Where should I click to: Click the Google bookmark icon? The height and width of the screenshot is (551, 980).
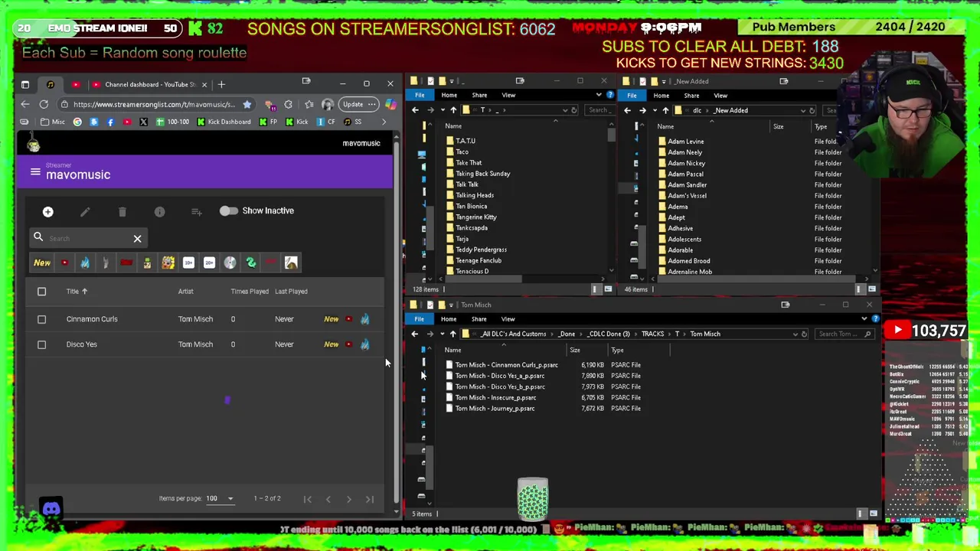pyautogui.click(x=77, y=122)
